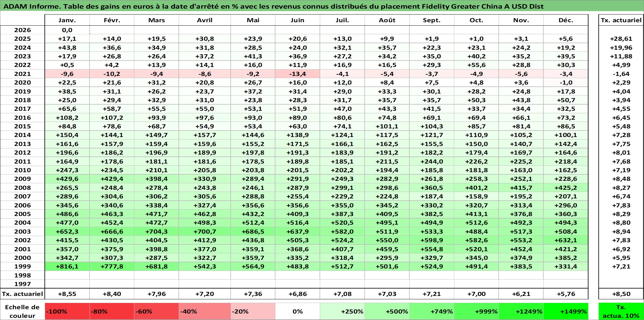Click the bottom-left Tx. actuariel row label

[x=23, y=294]
